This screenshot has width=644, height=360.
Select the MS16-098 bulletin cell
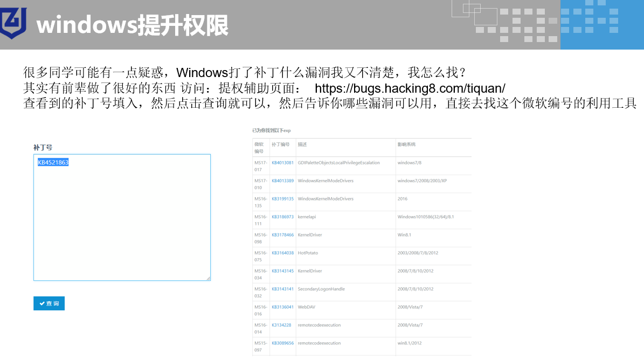pyautogui.click(x=261, y=239)
